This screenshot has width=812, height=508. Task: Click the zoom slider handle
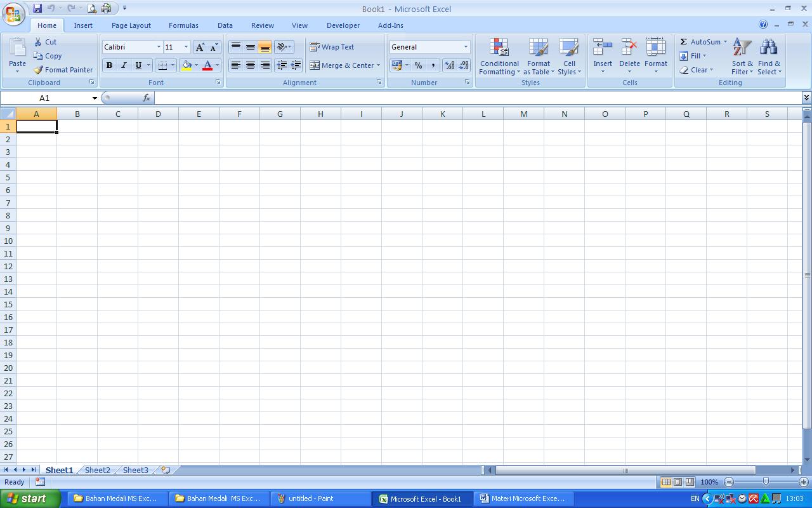(766, 482)
